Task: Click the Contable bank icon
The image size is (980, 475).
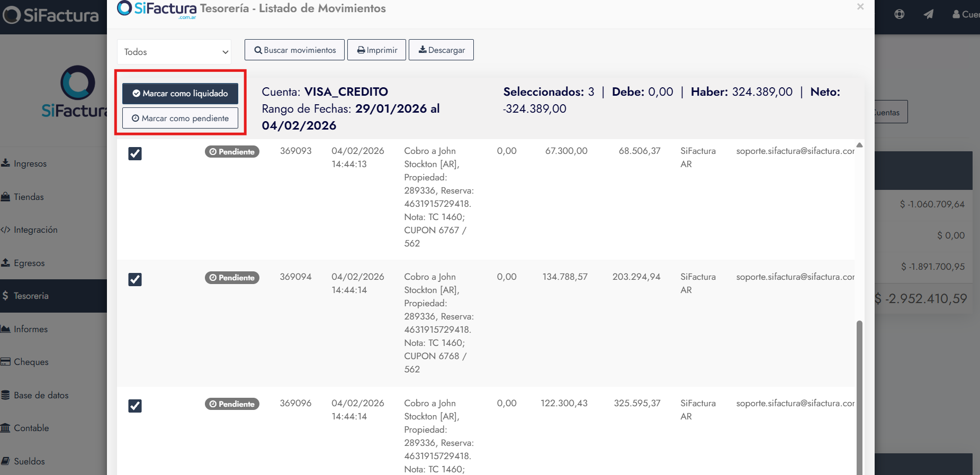Action: coord(6,428)
